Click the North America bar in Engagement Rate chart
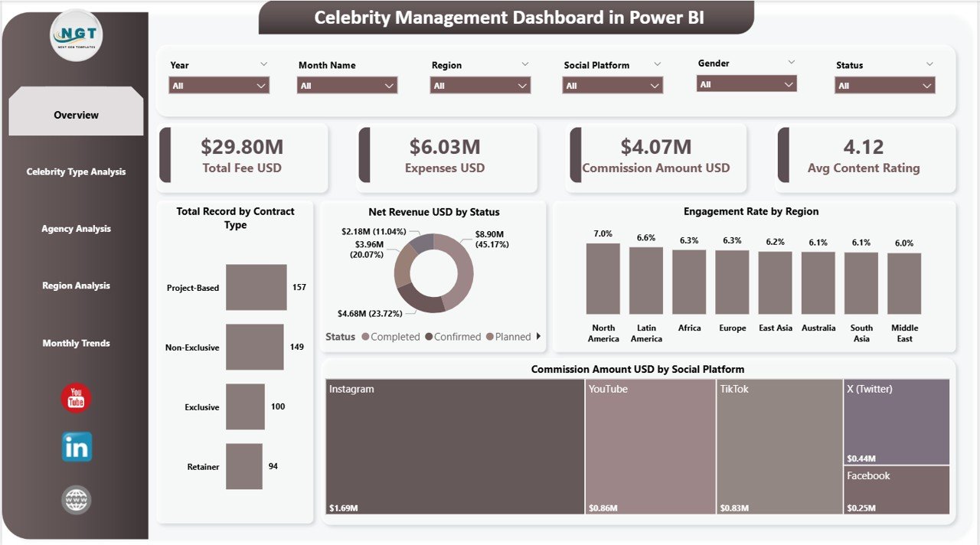This screenshot has width=980, height=545. (x=603, y=279)
